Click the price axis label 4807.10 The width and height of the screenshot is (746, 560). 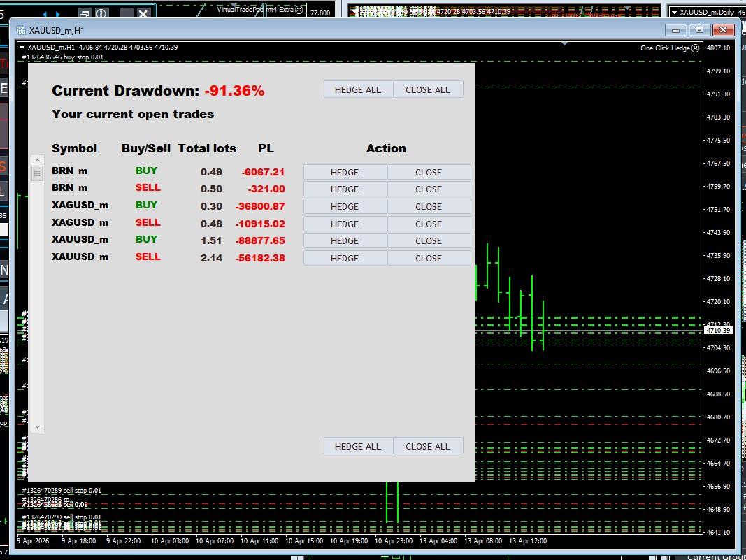coord(718,48)
